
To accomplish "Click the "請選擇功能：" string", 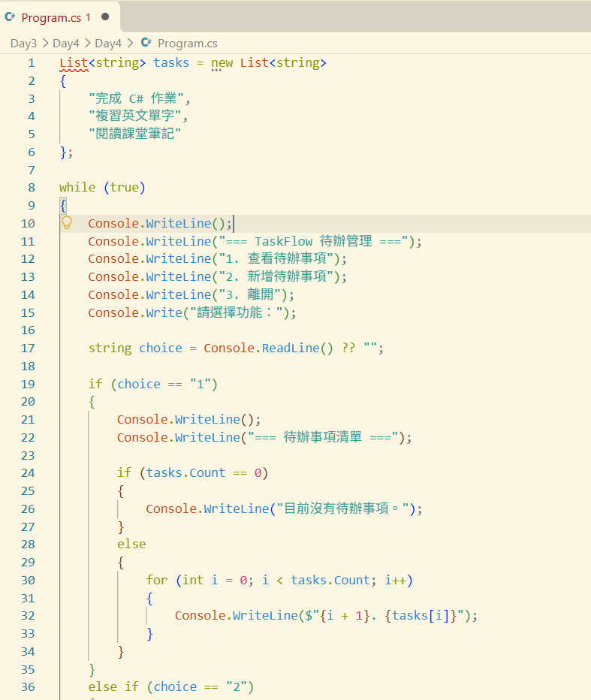I will tap(237, 312).
